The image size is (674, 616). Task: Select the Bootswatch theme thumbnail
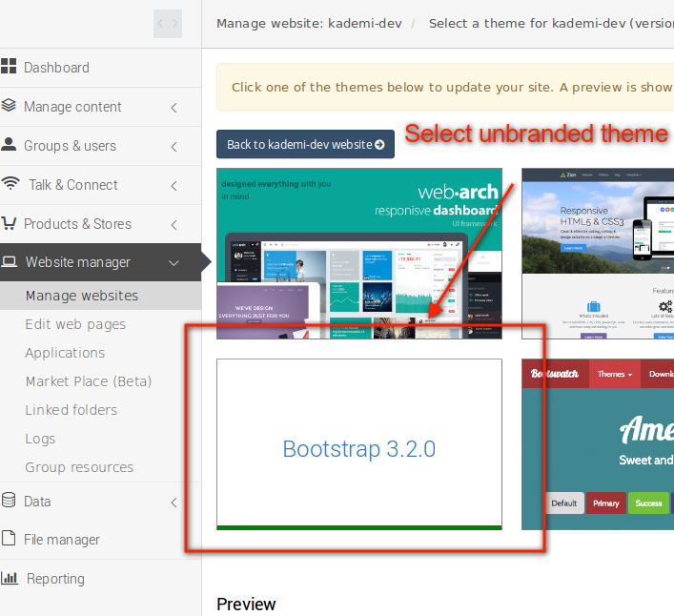pyautogui.click(x=598, y=444)
